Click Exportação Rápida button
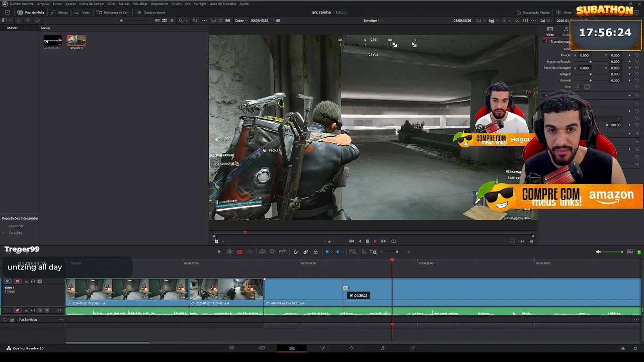The width and height of the screenshot is (644, 362). 533,12
